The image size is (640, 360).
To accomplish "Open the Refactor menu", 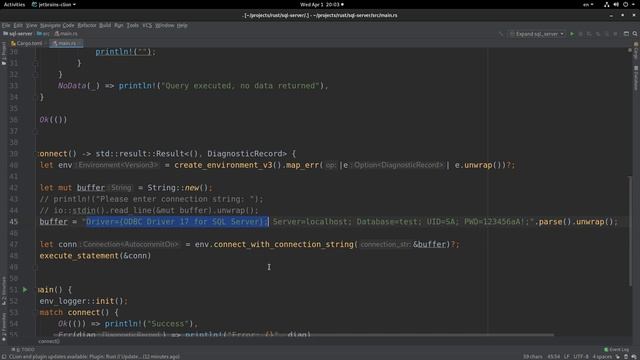I will pos(87,25).
